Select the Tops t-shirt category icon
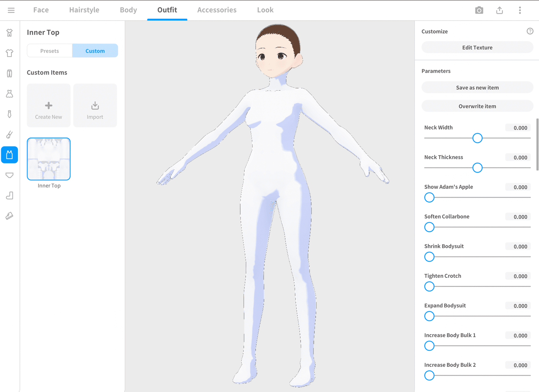Image resolution: width=539 pixels, height=392 pixels. [9, 53]
